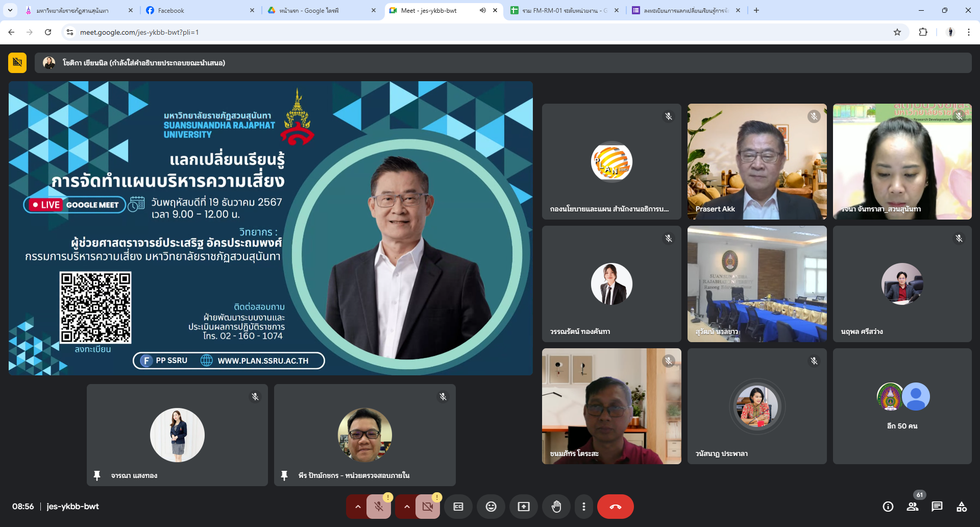Click the red leave call button
Viewport: 980px width, 527px height.
coord(615,507)
